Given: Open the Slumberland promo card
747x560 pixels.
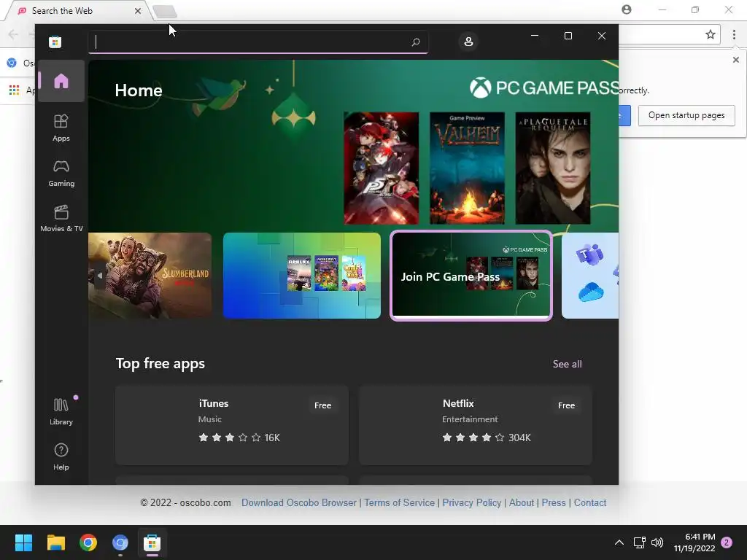Looking at the screenshot, I should click(x=150, y=276).
